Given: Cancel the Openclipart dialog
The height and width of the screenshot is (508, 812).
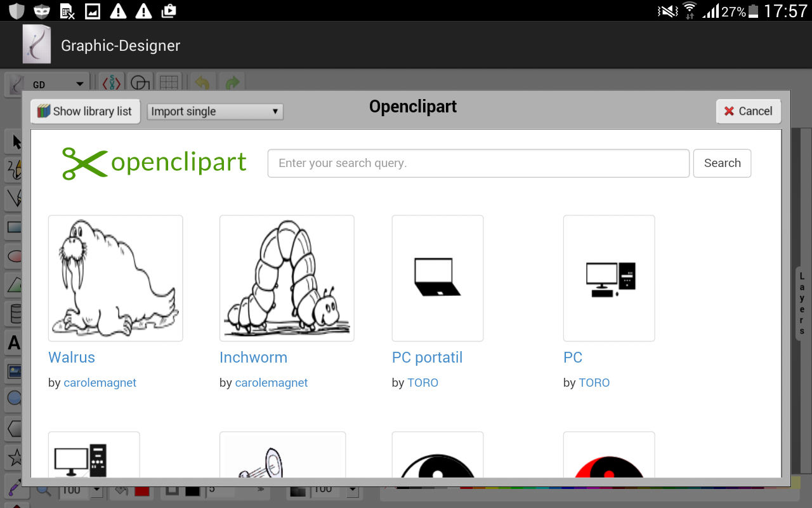Looking at the screenshot, I should tap(749, 111).
